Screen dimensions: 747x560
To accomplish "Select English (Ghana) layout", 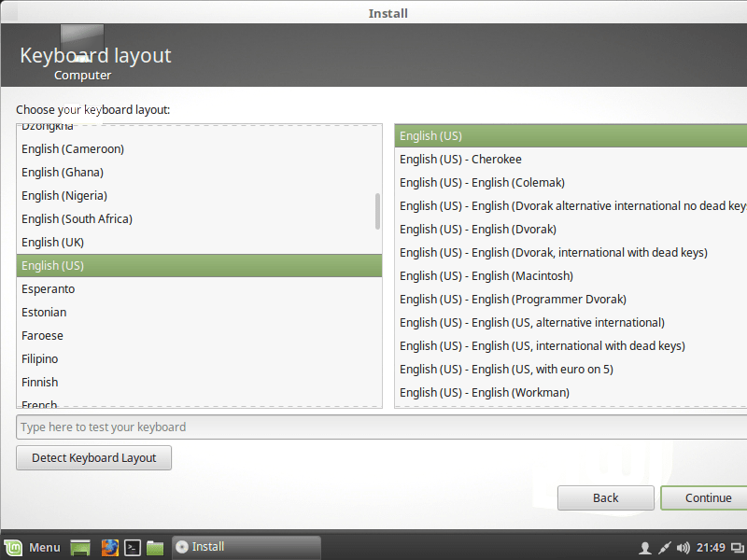I will coord(199,173).
